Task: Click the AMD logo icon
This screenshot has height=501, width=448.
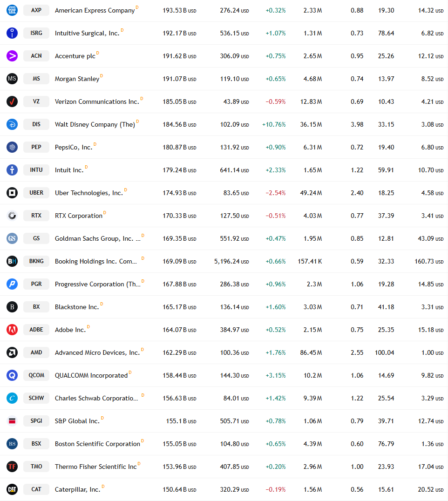Action: [x=12, y=352]
